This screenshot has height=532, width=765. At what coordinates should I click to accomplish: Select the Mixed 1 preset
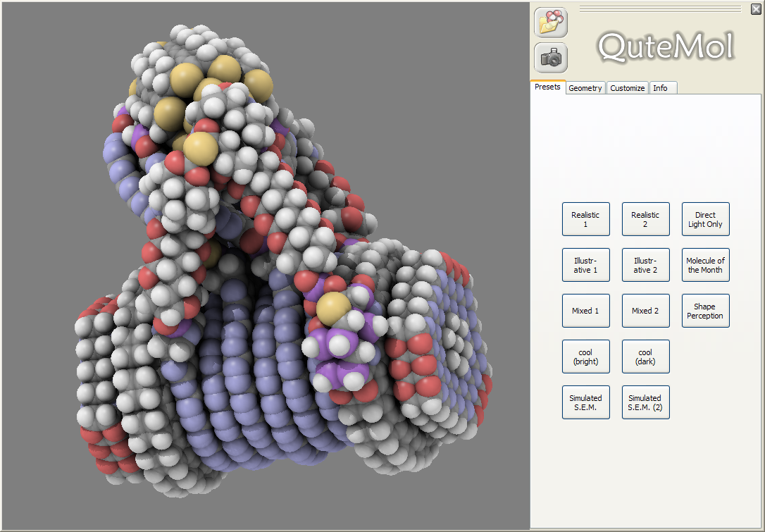585,311
